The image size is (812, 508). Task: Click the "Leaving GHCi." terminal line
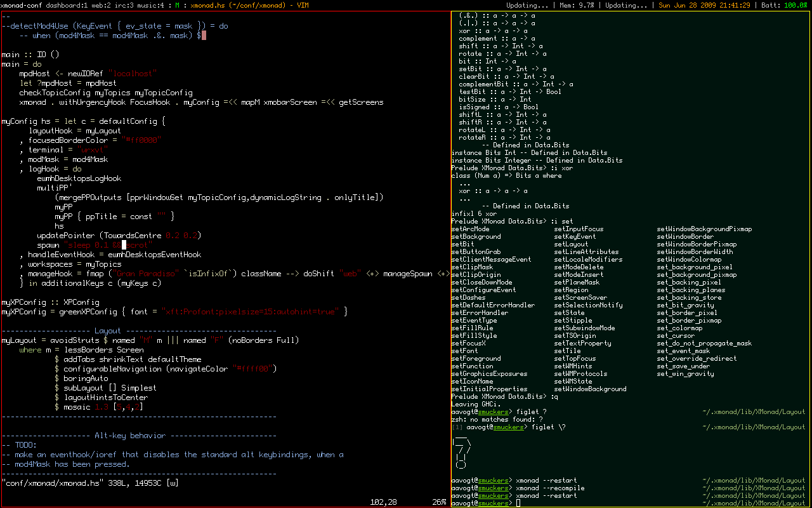(x=476, y=404)
